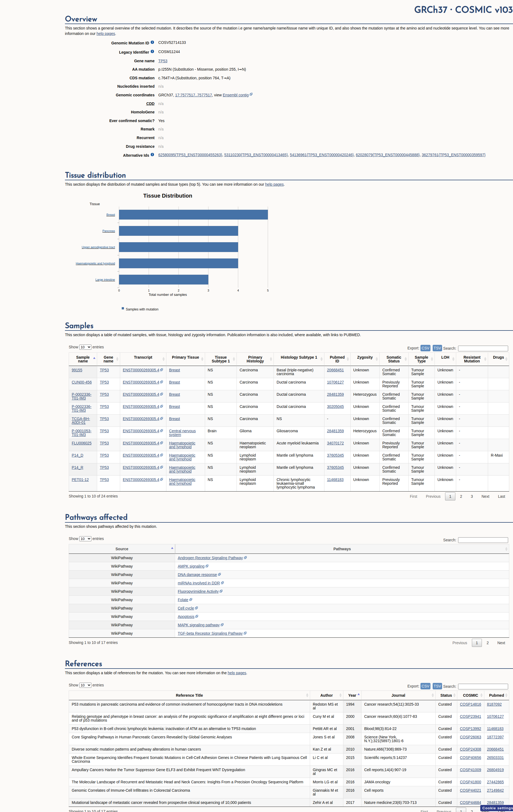
Task: Export references table as TSV
Action: point(437,686)
